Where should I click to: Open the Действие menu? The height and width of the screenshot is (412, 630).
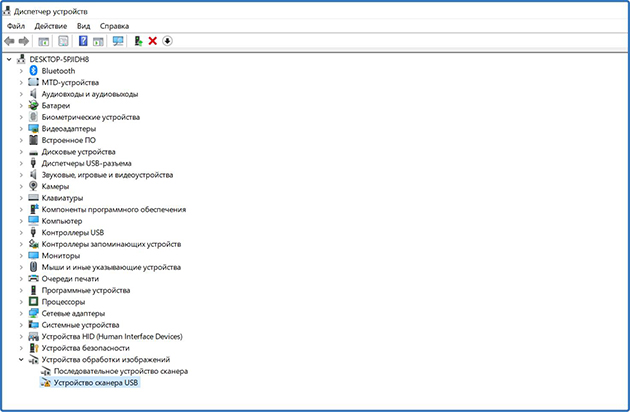click(51, 25)
